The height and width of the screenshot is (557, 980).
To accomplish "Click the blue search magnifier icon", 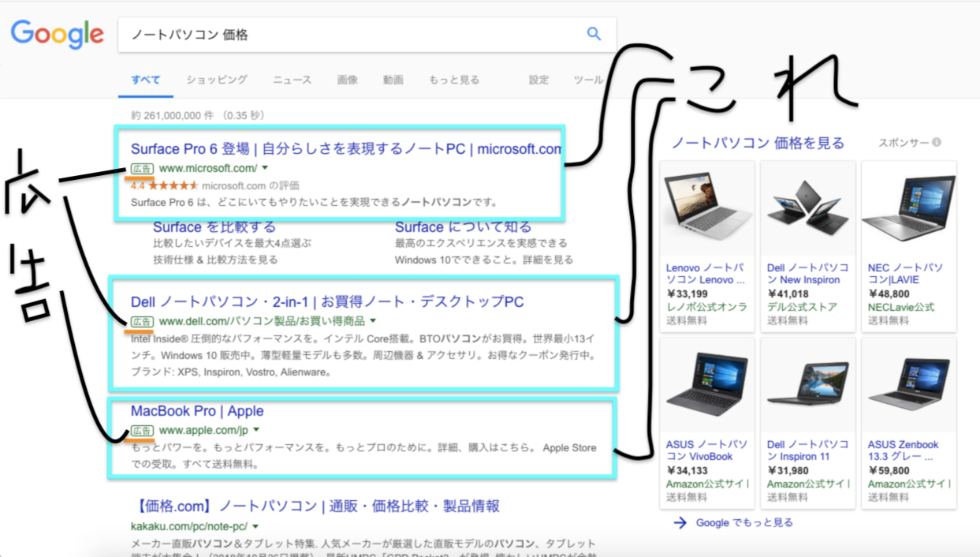I will (594, 34).
